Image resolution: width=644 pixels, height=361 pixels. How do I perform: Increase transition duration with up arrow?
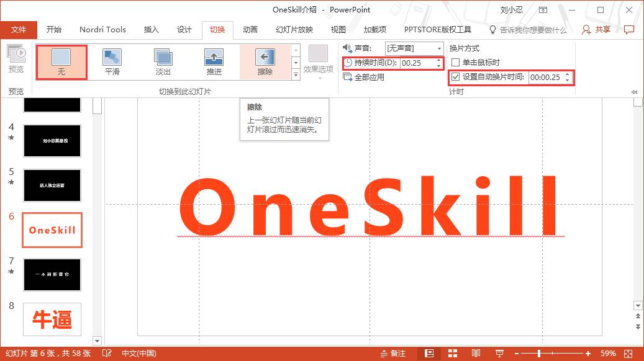(438, 60)
